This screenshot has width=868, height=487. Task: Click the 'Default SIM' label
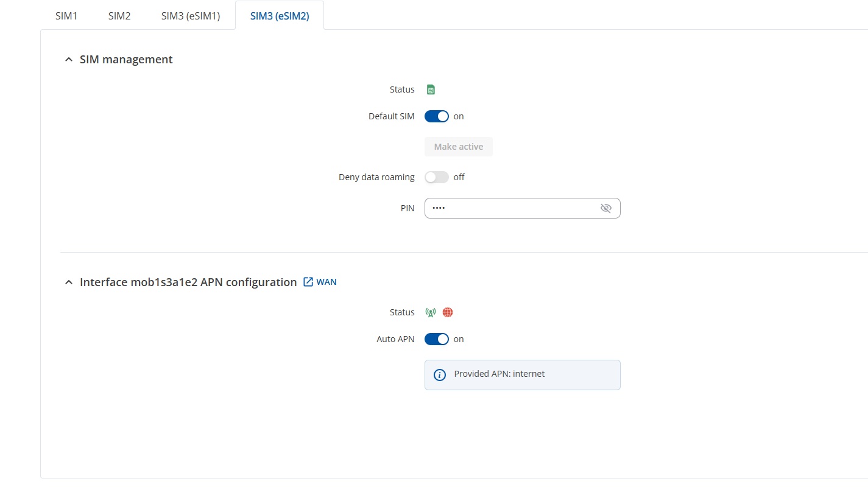[392, 116]
